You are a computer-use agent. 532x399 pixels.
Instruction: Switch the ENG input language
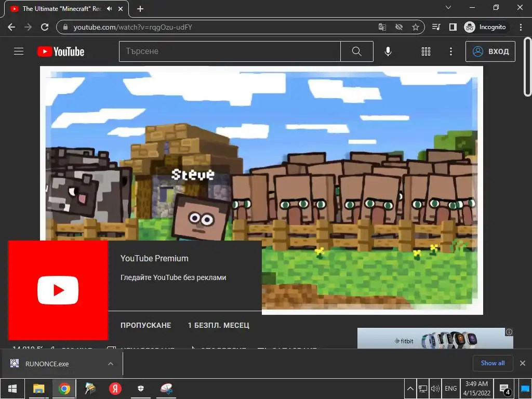pyautogui.click(x=450, y=389)
